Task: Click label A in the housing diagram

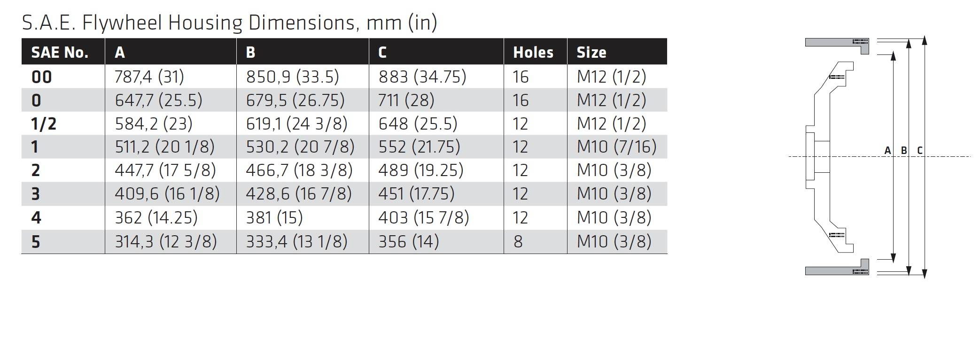Action: tap(887, 151)
